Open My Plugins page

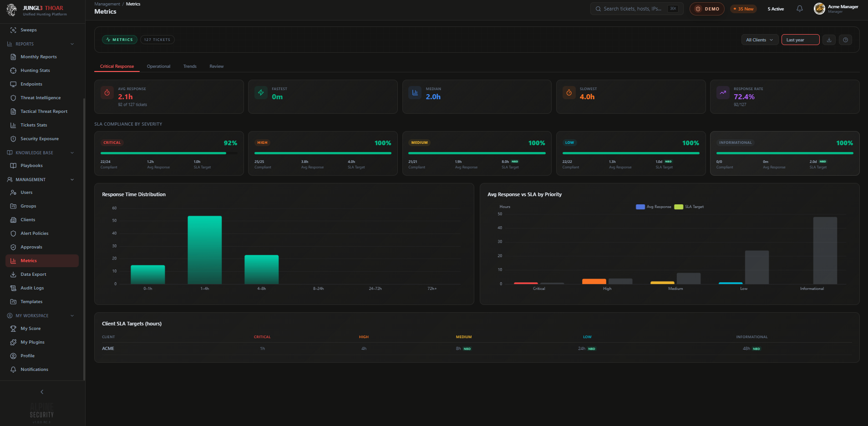point(42,342)
